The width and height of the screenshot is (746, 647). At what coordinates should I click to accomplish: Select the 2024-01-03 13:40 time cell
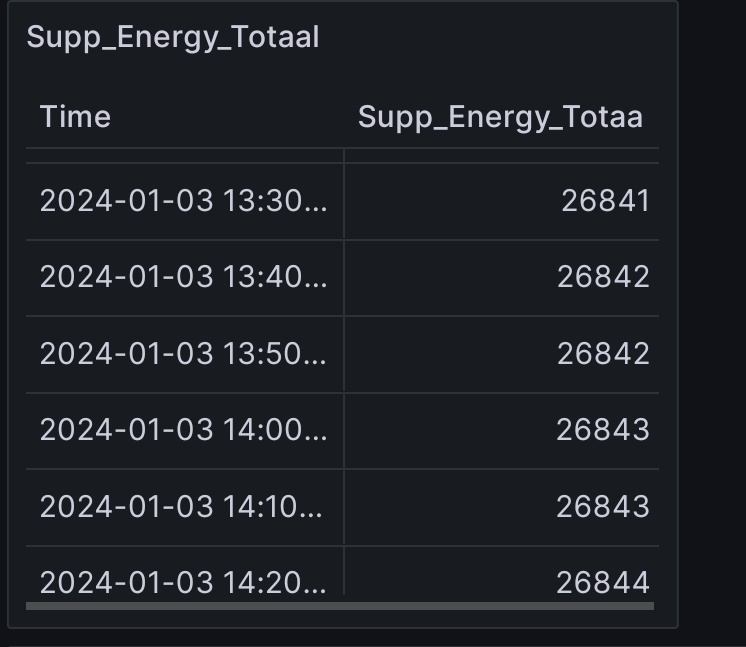point(185,278)
